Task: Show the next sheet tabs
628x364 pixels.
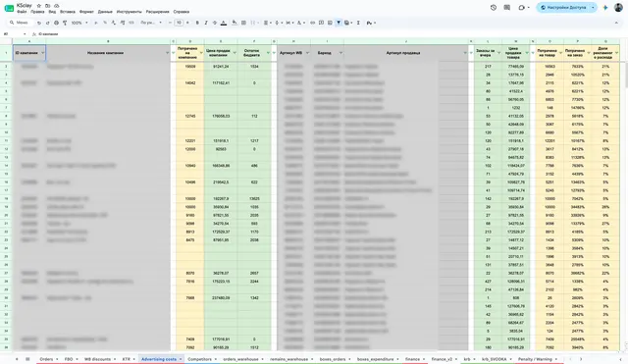Action: [x=581, y=359]
